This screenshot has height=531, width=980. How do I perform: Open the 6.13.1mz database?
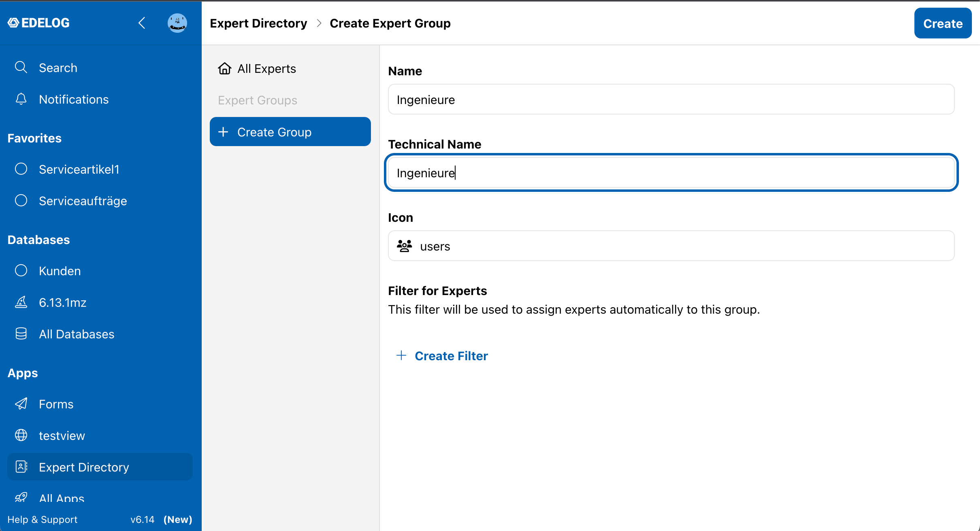[x=100, y=302]
